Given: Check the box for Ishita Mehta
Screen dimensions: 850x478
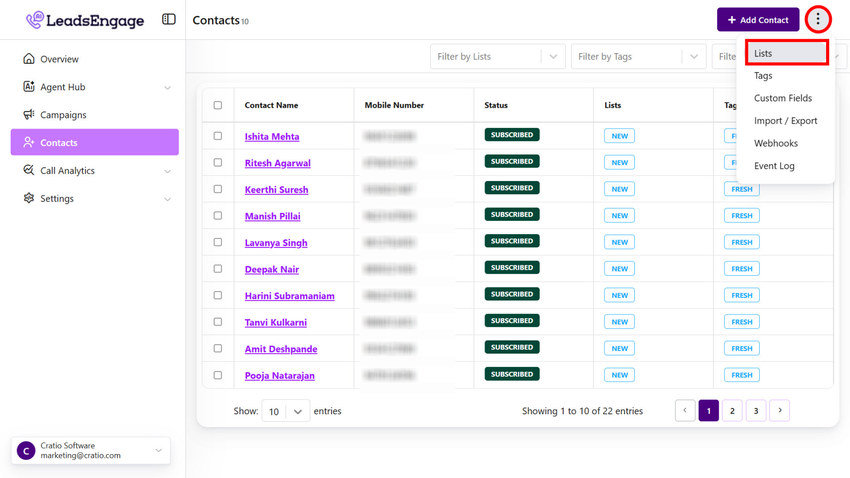Looking at the screenshot, I should pos(218,136).
